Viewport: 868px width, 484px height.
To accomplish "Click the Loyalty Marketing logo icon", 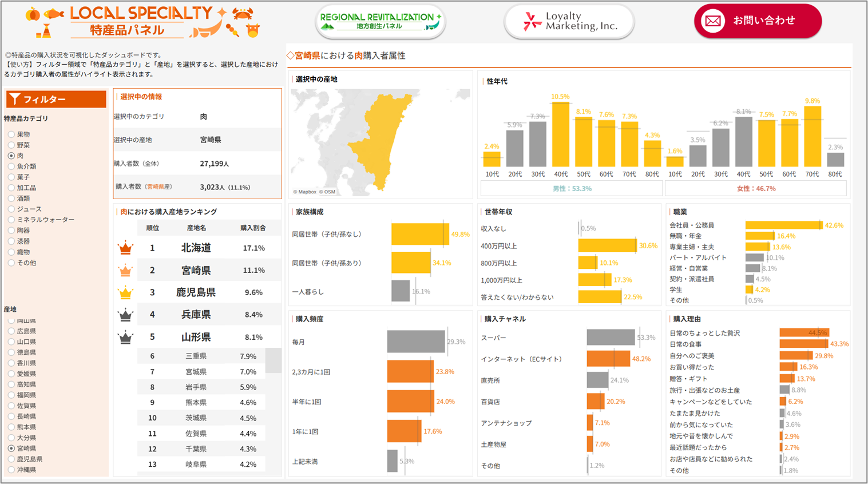I will [x=532, y=22].
